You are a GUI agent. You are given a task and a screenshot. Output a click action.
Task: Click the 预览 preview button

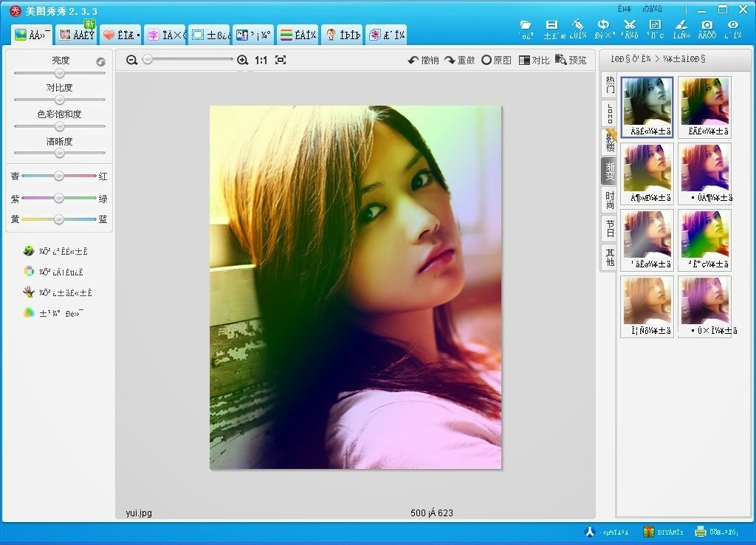571,60
